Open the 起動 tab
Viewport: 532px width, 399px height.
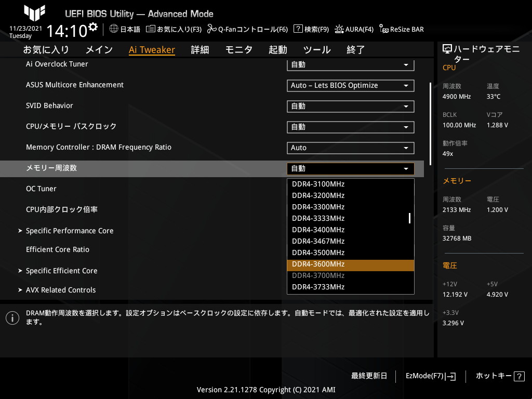pos(278,49)
